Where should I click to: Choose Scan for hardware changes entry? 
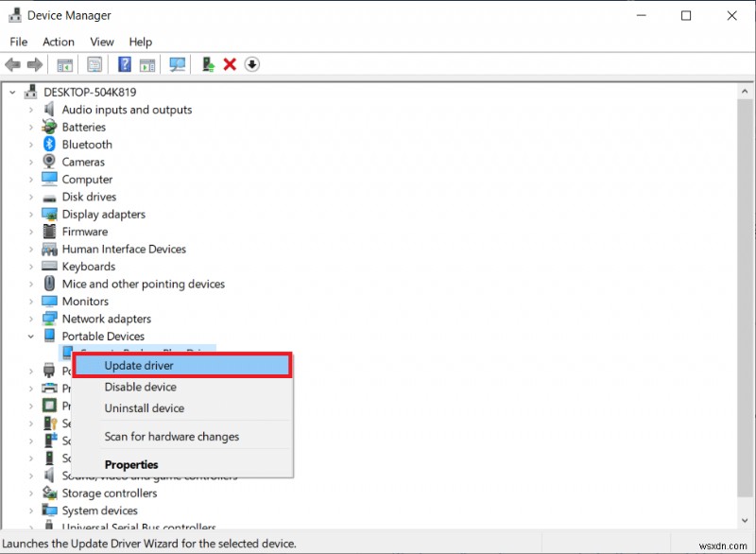(x=182, y=437)
